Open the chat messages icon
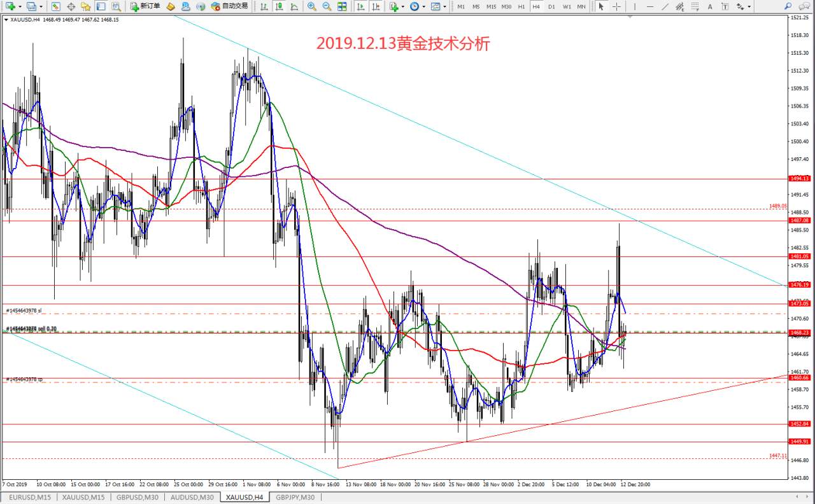 coord(804,6)
